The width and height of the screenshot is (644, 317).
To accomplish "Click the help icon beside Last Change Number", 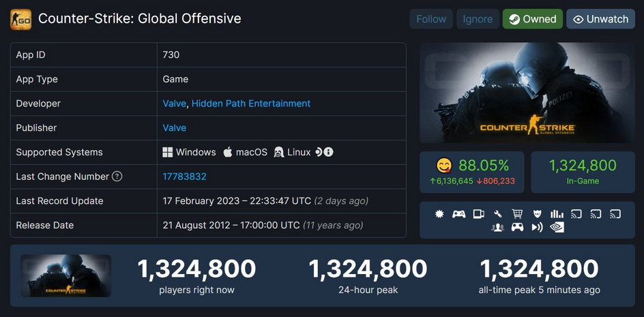I will (x=117, y=177).
